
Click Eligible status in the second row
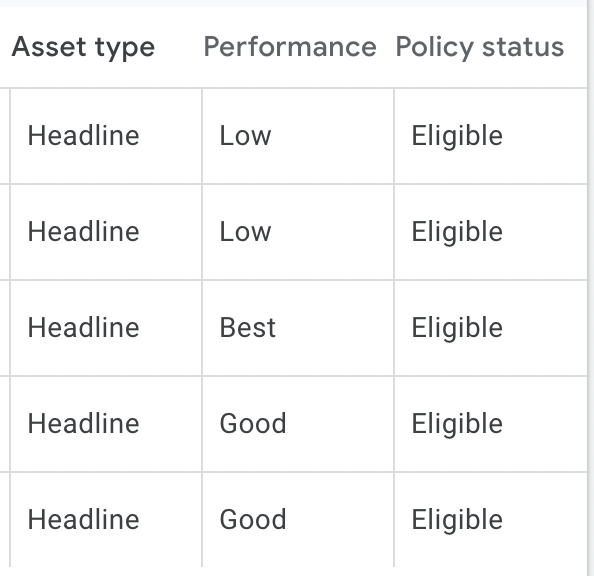coord(457,232)
